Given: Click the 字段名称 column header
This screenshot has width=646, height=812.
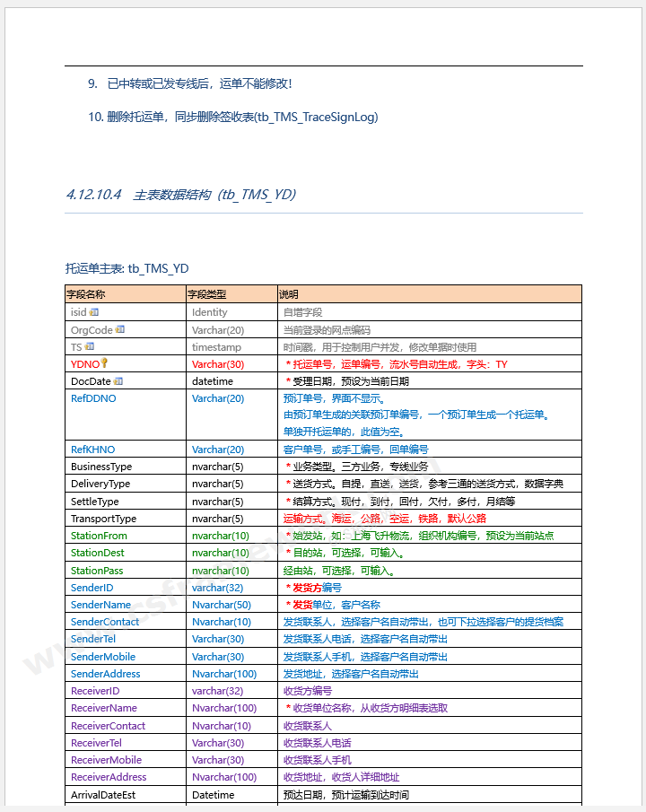Looking at the screenshot, I should click(86, 294).
